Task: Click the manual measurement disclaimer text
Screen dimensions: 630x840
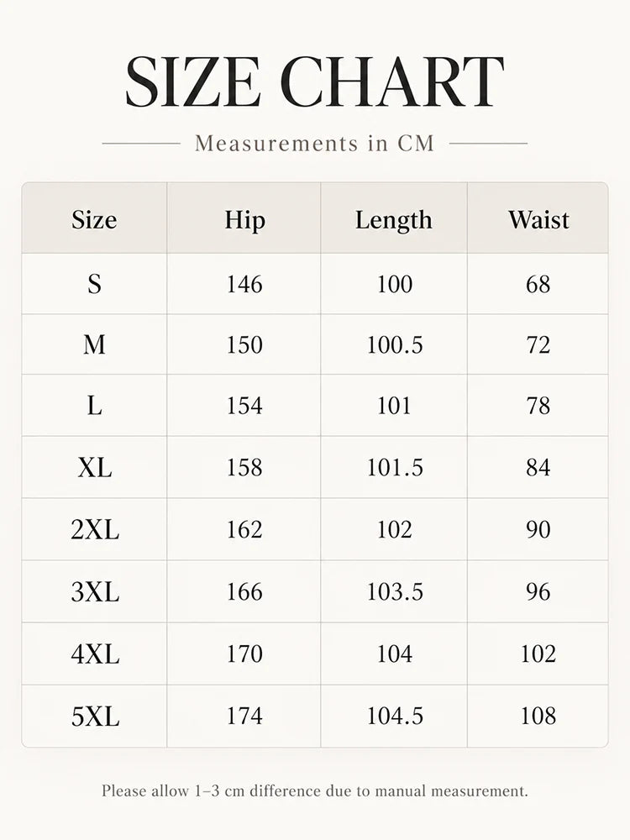Action: (314, 790)
